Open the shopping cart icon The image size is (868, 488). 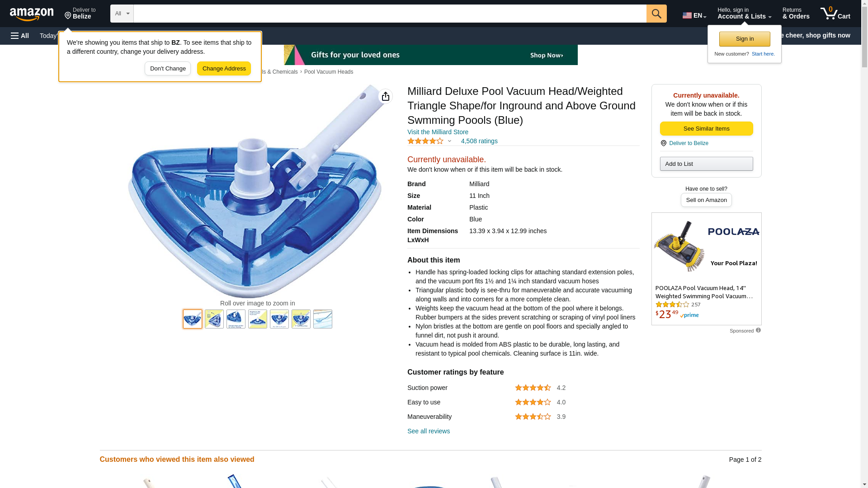tap(835, 14)
